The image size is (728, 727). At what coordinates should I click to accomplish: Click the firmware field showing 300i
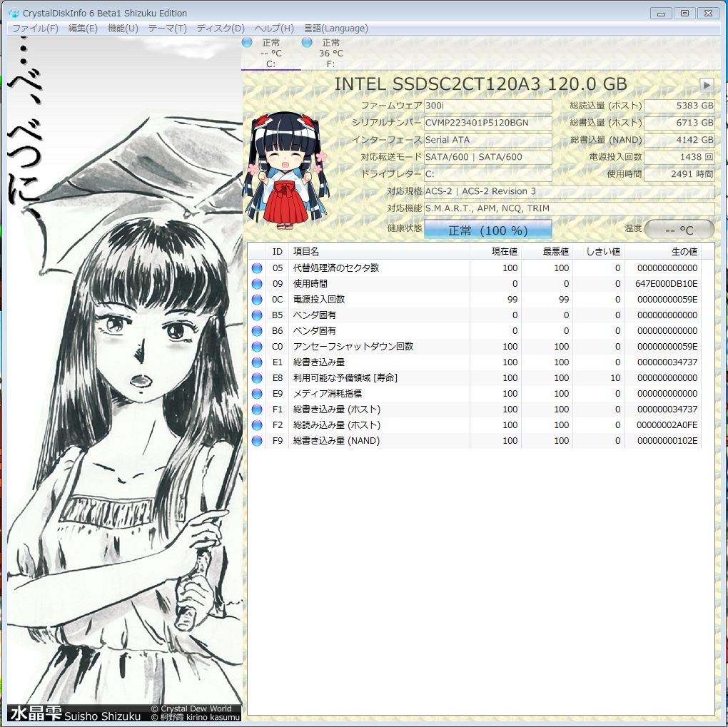487,106
